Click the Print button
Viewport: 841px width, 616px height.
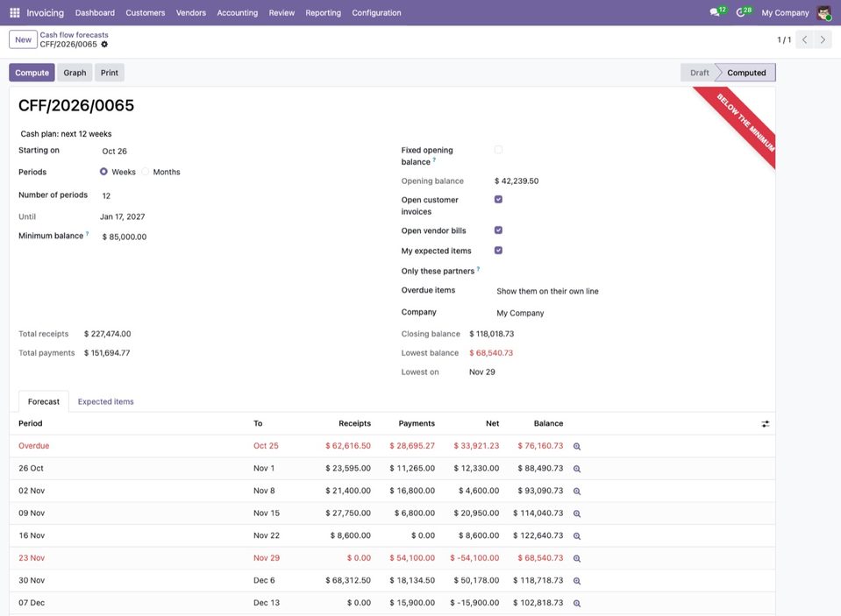[110, 73]
